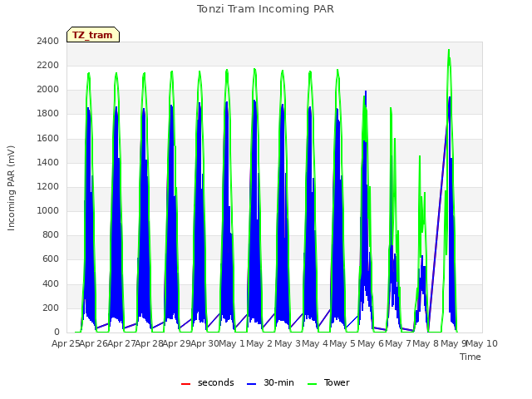Click the Apr 25 x-axis date label

coord(66,343)
